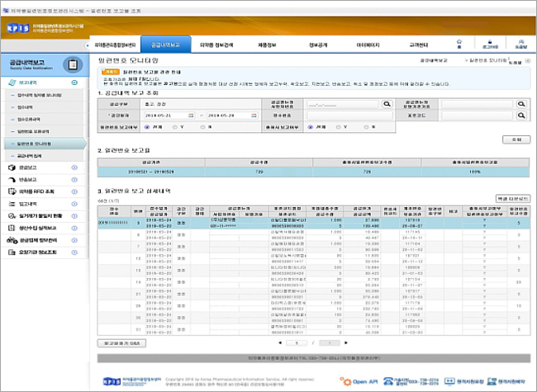This screenshot has width=537, height=392.
Task: Click the logout lock icon
Action: [490, 42]
